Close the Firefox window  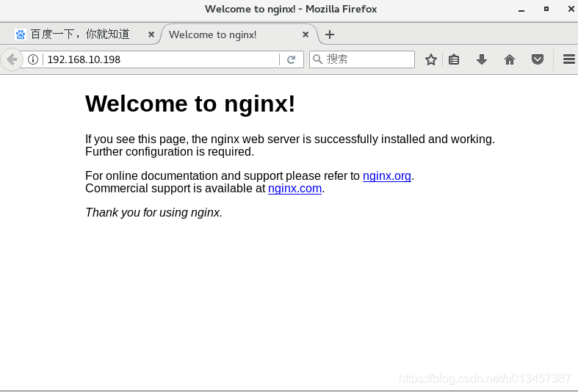click(571, 9)
